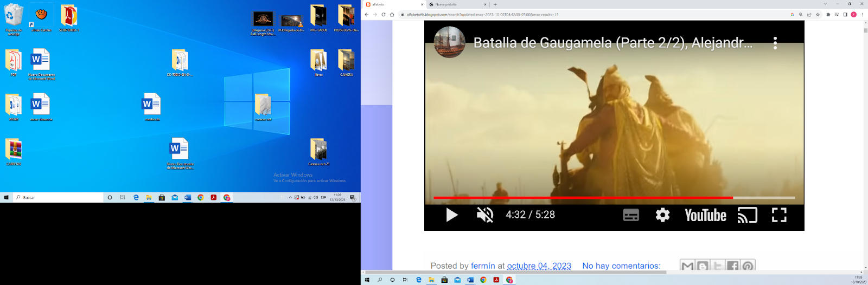Select the PAU+GASOL desktop folder
Screen dimensions: 868x285
point(318,18)
